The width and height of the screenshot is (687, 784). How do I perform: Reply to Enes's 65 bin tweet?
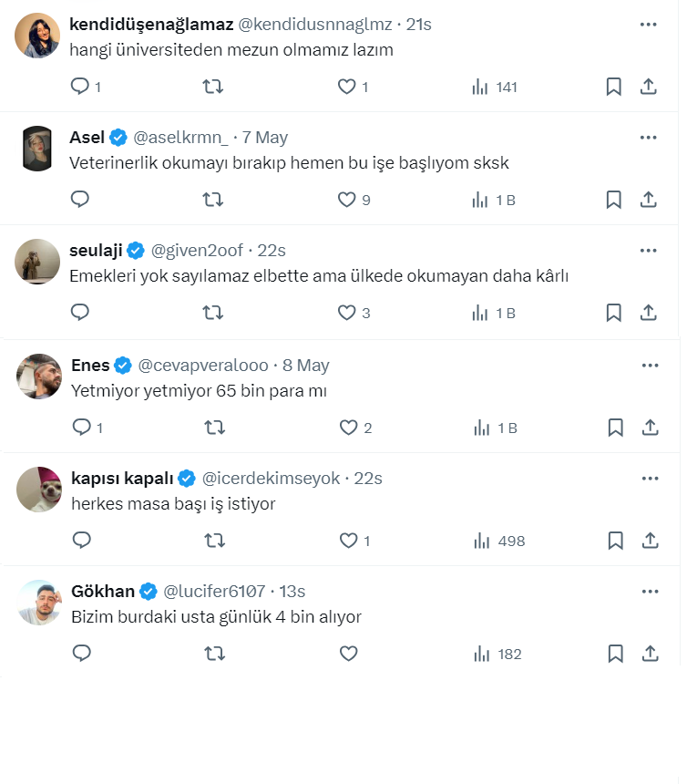pyautogui.click(x=82, y=428)
